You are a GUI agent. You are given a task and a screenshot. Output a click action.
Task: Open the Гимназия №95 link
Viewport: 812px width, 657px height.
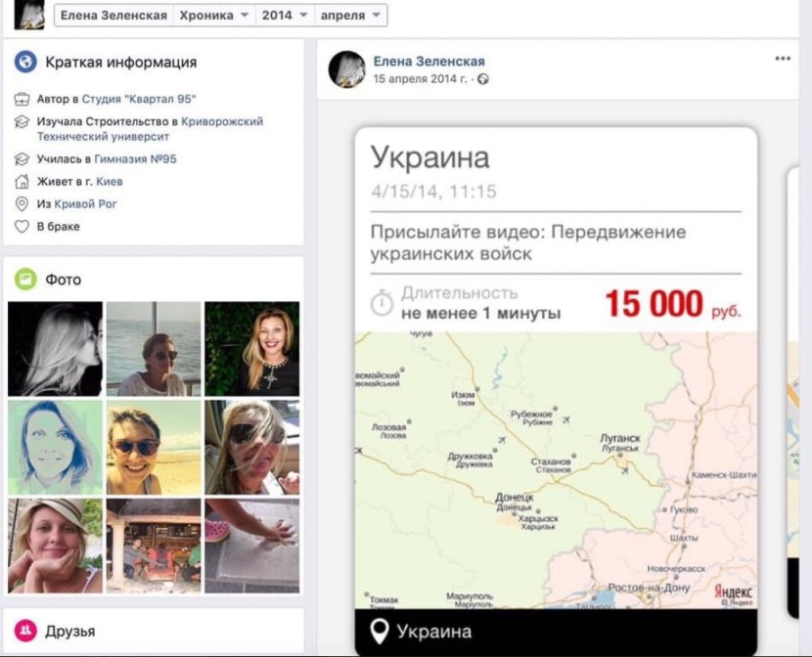coord(135,158)
